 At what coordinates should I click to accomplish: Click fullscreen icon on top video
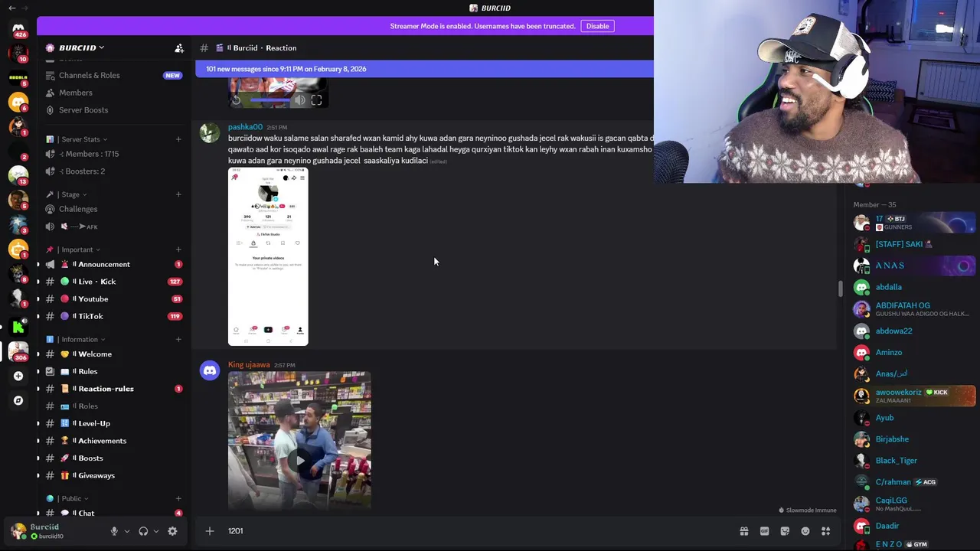(316, 99)
